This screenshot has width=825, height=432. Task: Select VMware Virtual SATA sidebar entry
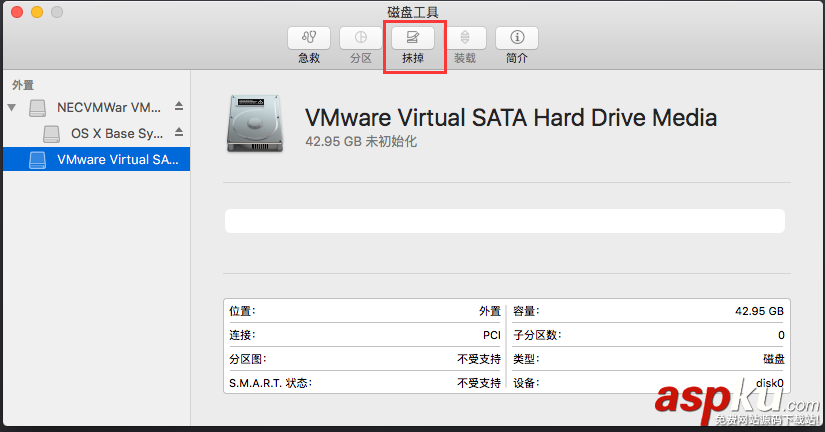pyautogui.click(x=117, y=159)
